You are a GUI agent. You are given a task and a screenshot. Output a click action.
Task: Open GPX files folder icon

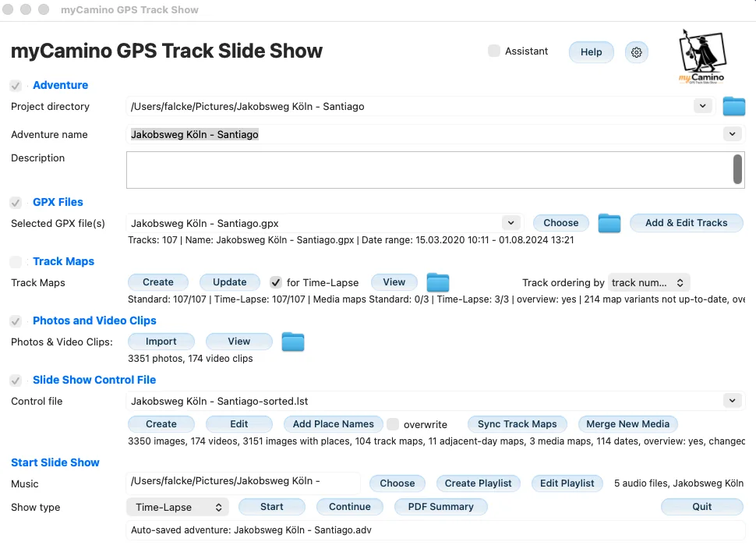point(609,223)
